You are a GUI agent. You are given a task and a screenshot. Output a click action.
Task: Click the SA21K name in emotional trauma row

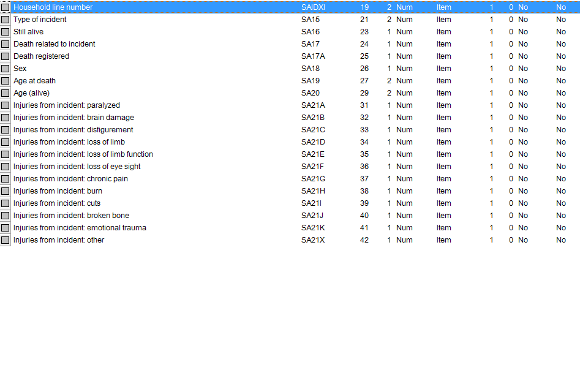pyautogui.click(x=313, y=228)
